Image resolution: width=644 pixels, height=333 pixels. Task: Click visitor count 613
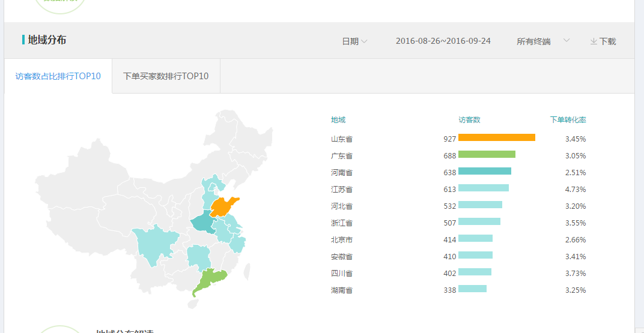pos(450,190)
